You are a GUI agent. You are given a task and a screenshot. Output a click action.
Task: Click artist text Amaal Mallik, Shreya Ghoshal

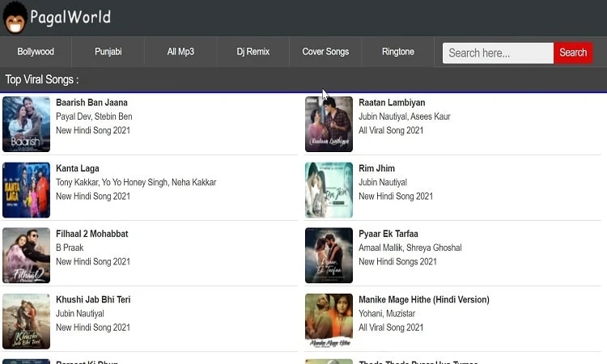click(x=410, y=248)
